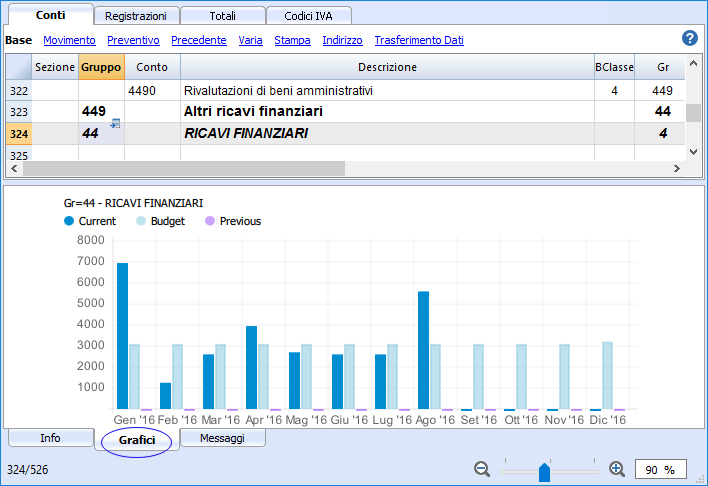
Task: Click the Gruppo cell 44 in row 324
Action: 101,134
